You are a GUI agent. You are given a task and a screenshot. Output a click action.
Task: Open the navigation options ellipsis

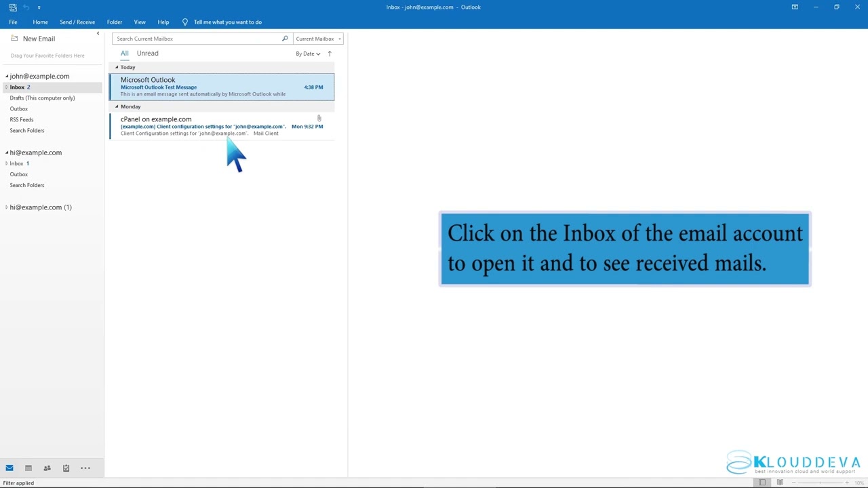[85, 468]
